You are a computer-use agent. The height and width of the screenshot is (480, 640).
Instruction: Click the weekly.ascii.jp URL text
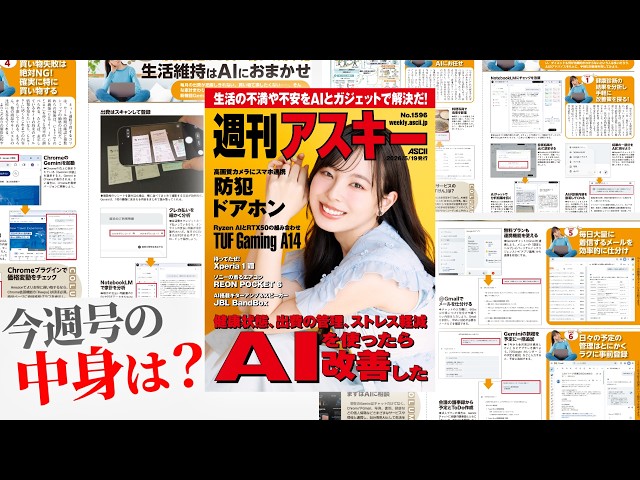(408, 122)
